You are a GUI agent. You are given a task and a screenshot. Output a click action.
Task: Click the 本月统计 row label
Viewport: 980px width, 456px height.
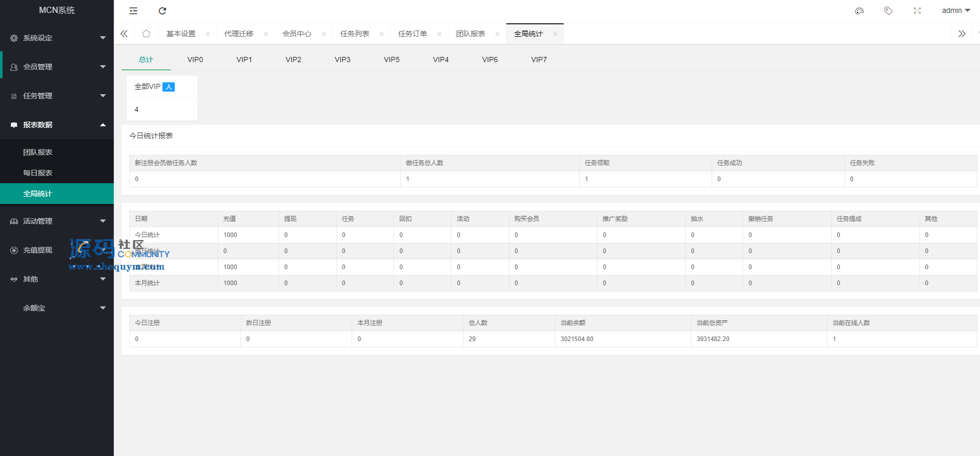click(x=147, y=283)
